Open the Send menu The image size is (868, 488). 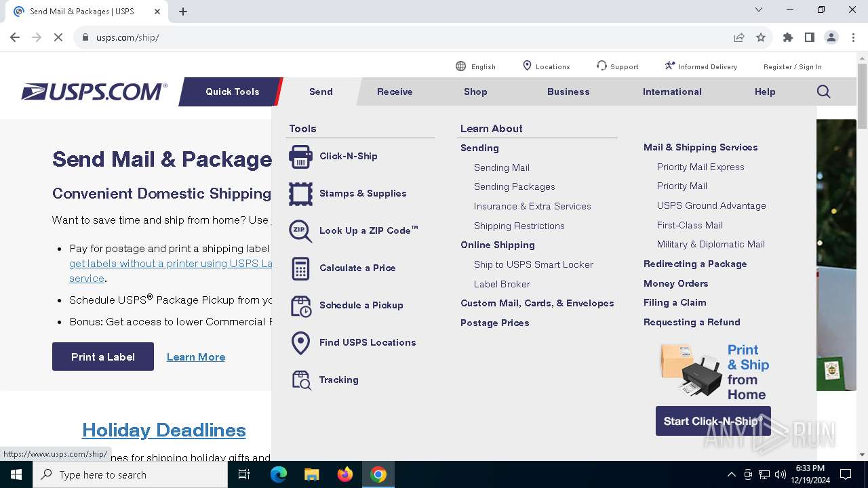point(321,91)
